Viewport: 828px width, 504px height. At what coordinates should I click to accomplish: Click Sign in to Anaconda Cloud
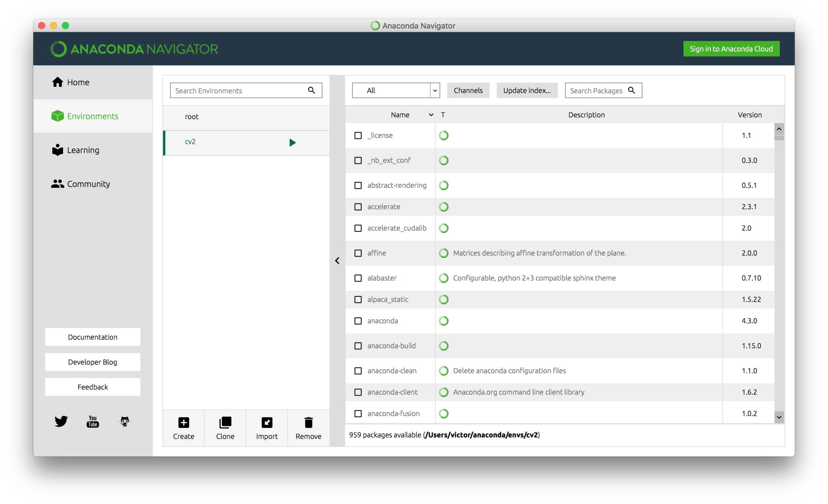pyautogui.click(x=731, y=49)
